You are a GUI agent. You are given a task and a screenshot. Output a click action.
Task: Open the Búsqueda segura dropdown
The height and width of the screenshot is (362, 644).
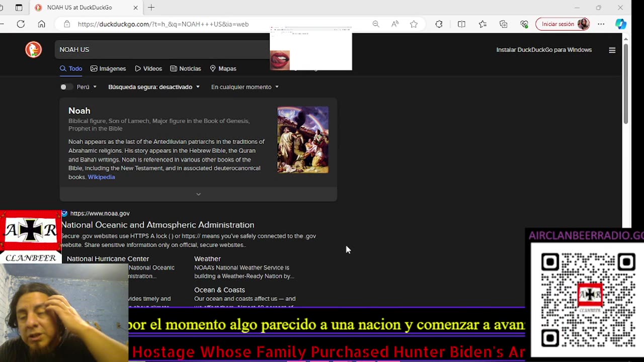pyautogui.click(x=154, y=87)
